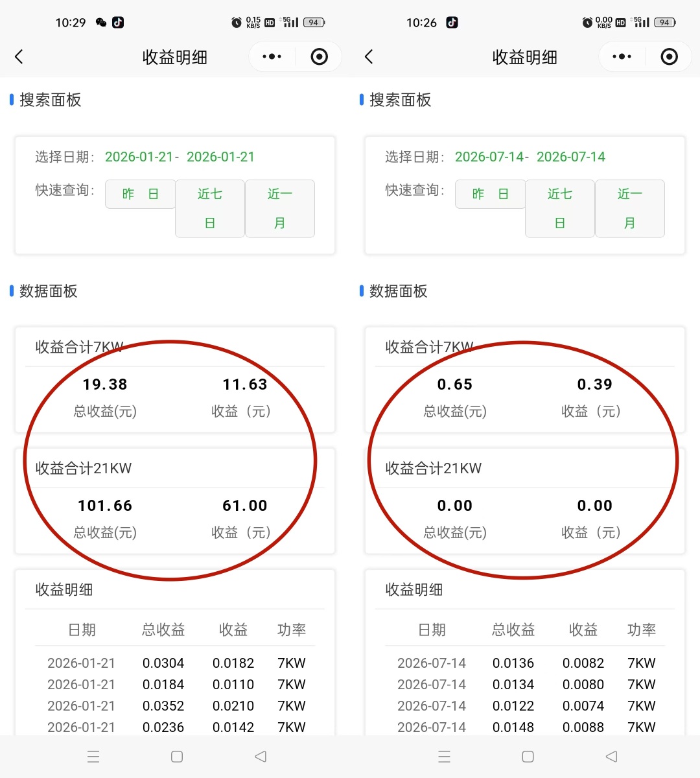Viewport: 700px width, 778px height.
Task: Tap the 昨日 quick query button on the left screen
Action: [140, 194]
